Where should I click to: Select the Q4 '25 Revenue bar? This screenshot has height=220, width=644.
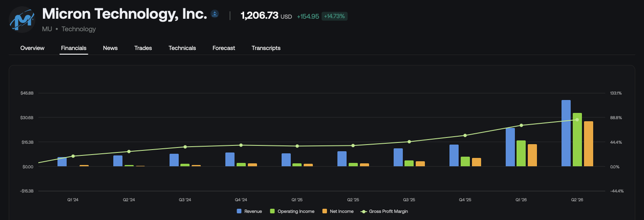tap(454, 156)
